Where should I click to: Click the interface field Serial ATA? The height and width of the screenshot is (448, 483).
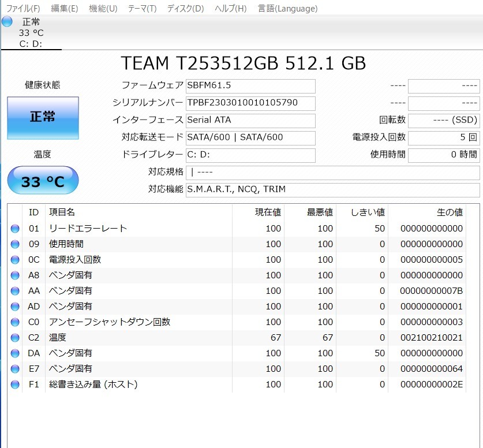250,121
